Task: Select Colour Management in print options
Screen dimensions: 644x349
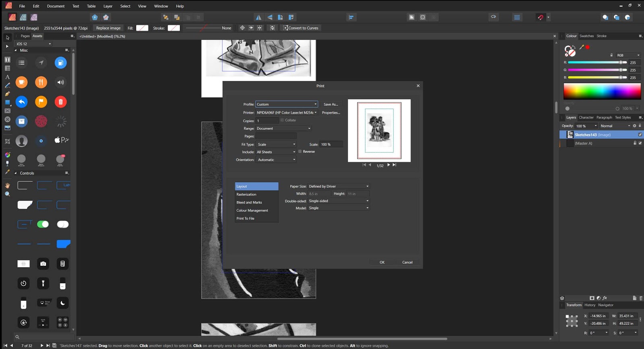Action: (252, 210)
